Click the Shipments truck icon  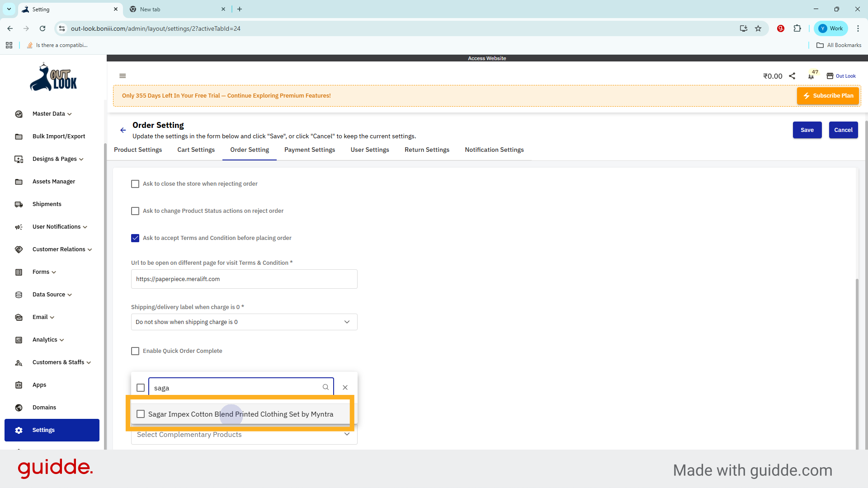pos(19,204)
